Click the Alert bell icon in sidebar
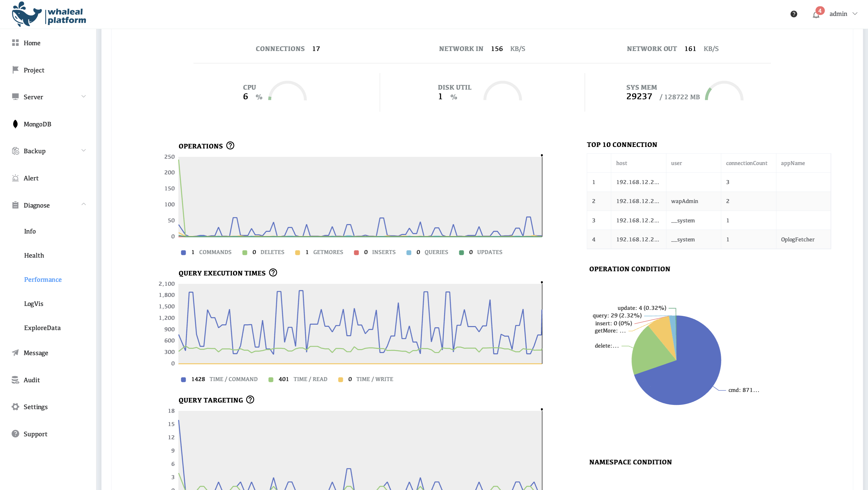 (x=15, y=178)
